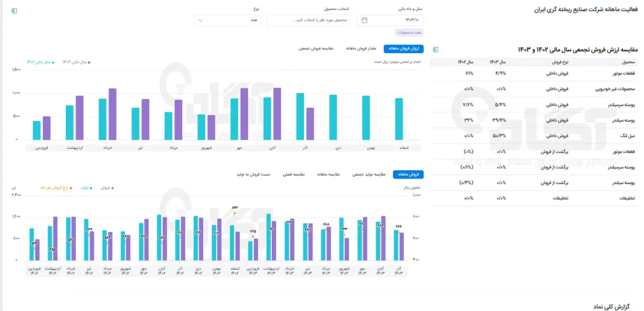The width and height of the screenshot is (644, 311).
Task: Toggle the فروش legend in lower chart
Action: (107, 187)
